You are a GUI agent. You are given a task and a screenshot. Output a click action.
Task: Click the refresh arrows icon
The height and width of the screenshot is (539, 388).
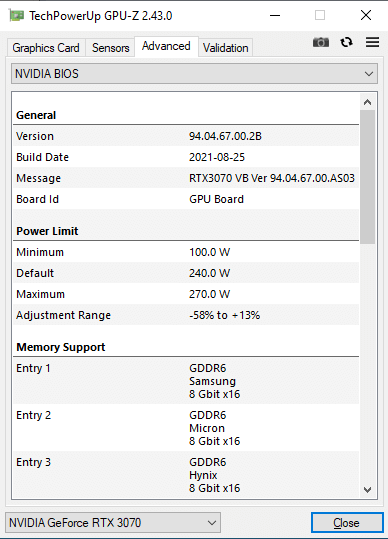click(346, 42)
